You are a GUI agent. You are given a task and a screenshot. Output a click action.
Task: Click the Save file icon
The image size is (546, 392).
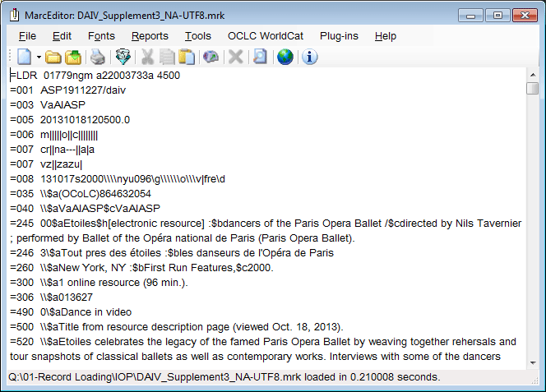point(73,57)
